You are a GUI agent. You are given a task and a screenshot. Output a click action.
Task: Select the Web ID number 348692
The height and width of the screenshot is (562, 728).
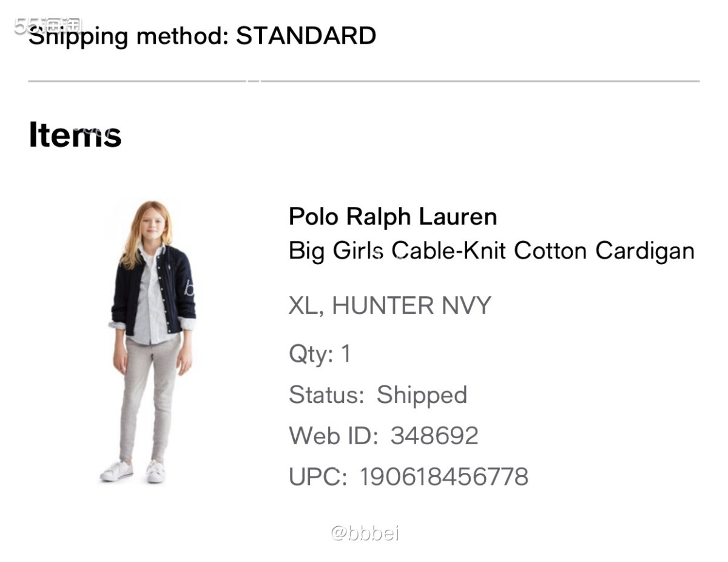click(x=434, y=436)
